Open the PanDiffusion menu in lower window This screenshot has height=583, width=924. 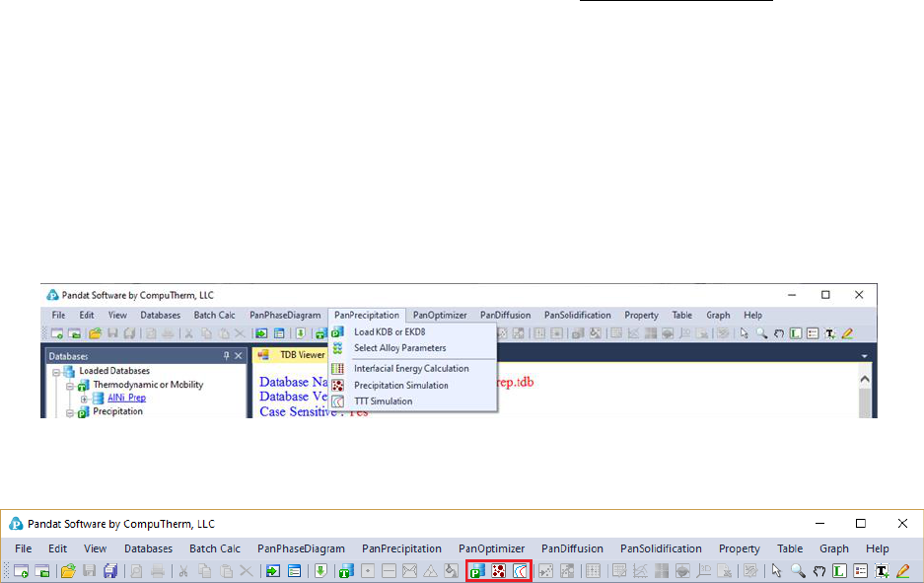572,548
